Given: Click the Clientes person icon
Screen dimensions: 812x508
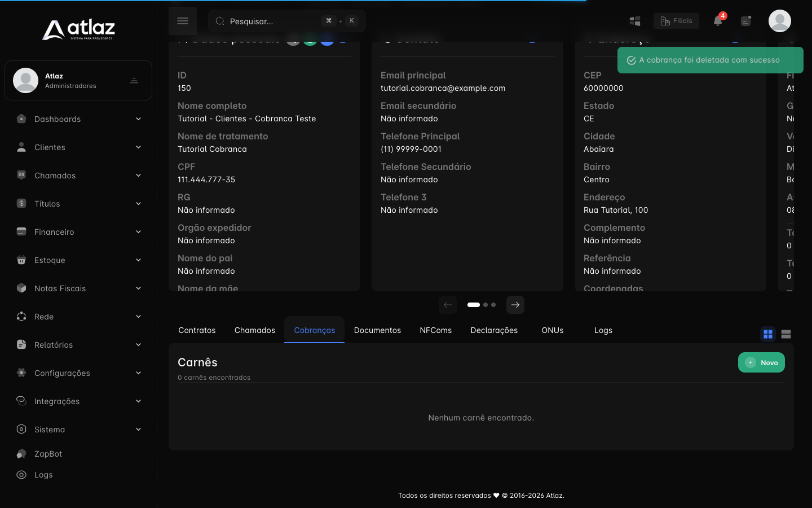Looking at the screenshot, I should coord(21,147).
